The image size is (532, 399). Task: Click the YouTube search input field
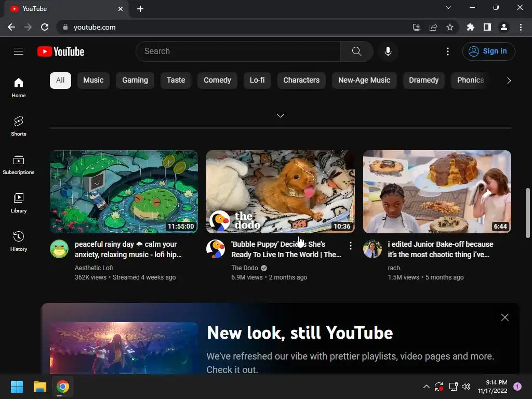coord(238,51)
